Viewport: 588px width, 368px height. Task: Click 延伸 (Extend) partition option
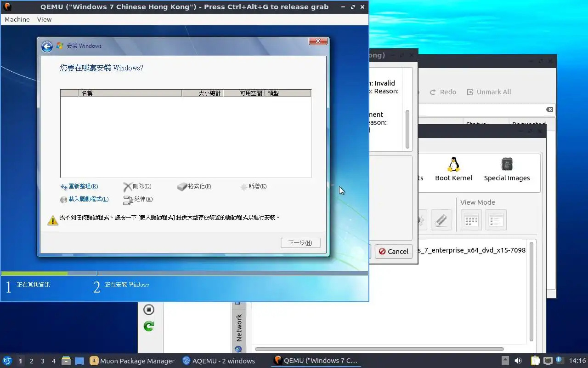[x=138, y=200]
